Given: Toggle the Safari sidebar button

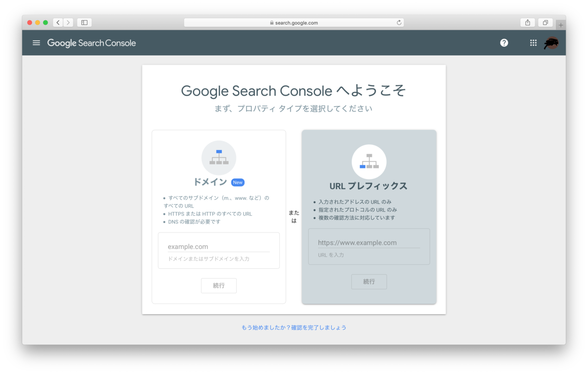Looking at the screenshot, I should (84, 23).
